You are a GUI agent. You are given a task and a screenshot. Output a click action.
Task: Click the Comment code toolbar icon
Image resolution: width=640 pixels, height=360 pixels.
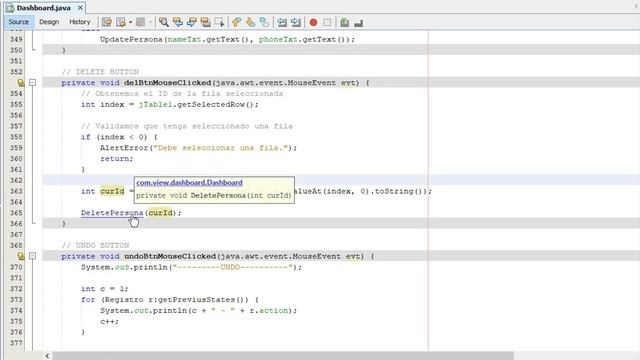click(344, 22)
